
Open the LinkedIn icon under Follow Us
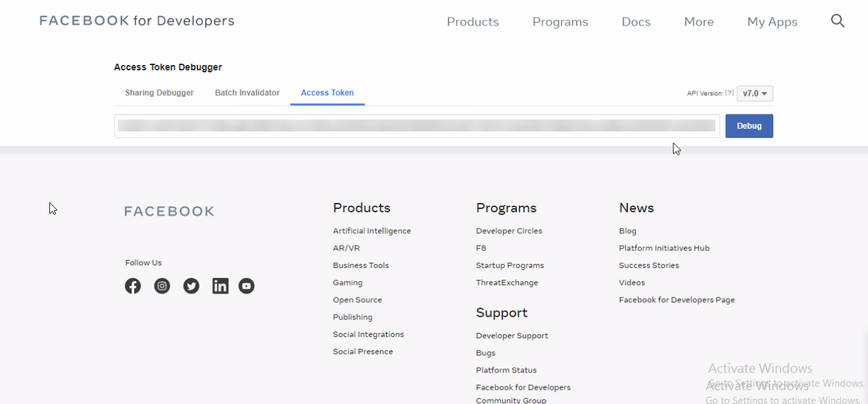tap(220, 286)
